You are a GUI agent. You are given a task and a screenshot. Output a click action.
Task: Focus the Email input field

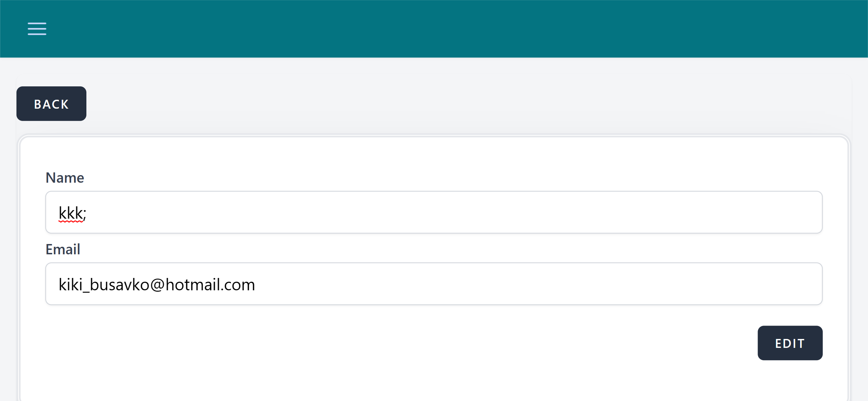434,284
